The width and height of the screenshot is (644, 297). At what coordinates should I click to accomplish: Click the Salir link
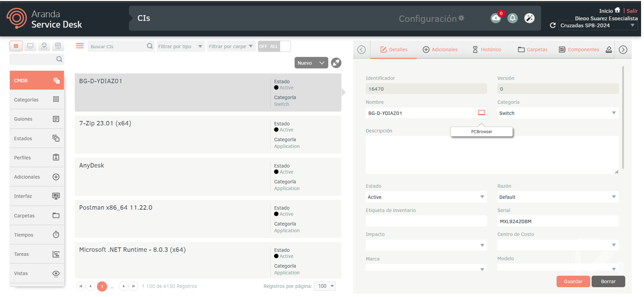point(632,11)
